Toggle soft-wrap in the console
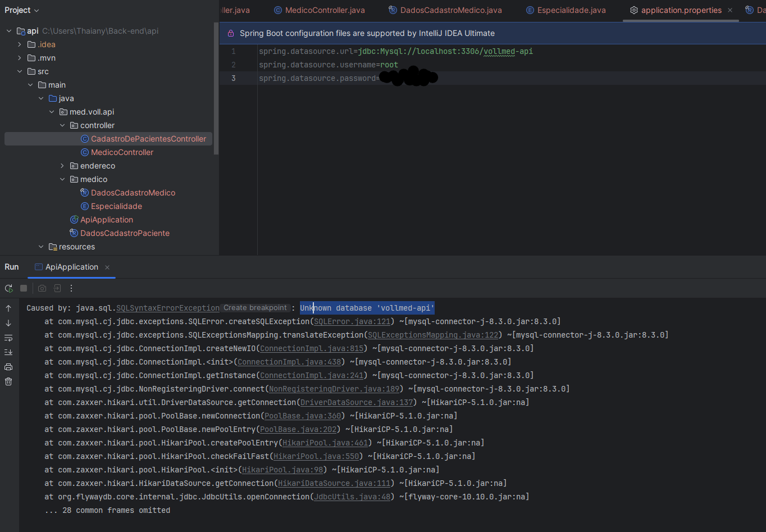766x532 pixels. coord(8,338)
